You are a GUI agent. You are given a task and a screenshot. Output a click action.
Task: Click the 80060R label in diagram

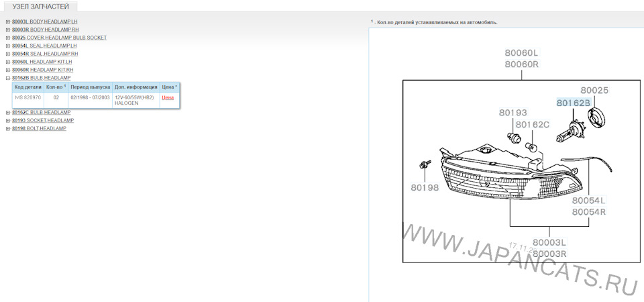[x=521, y=64]
